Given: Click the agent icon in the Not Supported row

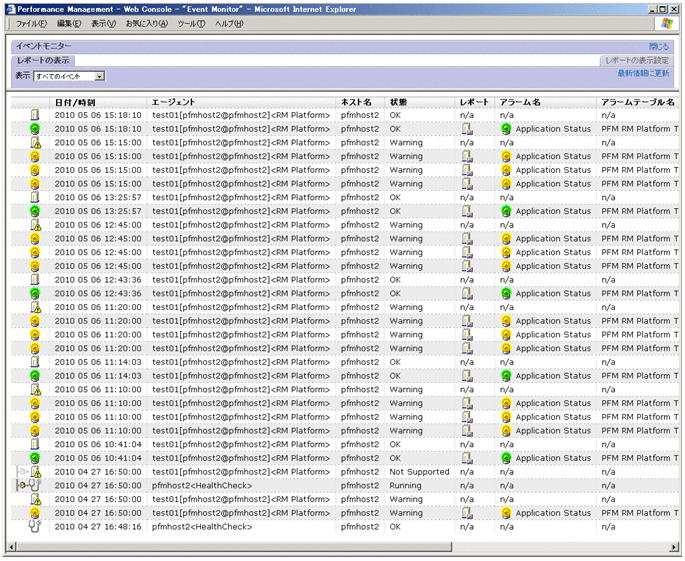Looking at the screenshot, I should [34, 472].
